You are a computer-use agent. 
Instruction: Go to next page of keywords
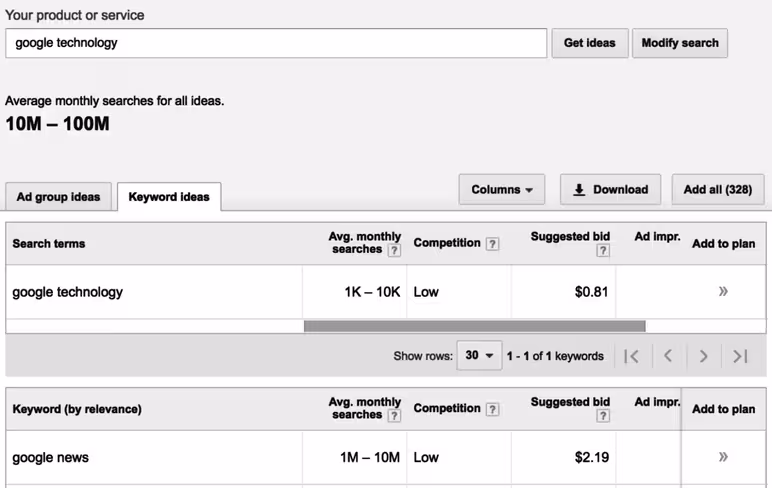[704, 356]
